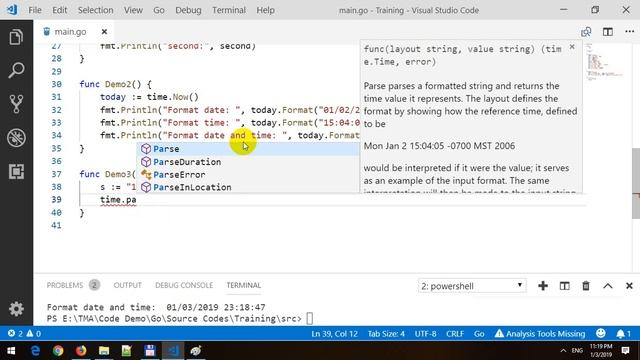Click the UTF-8 encoding indicator

(x=425, y=333)
